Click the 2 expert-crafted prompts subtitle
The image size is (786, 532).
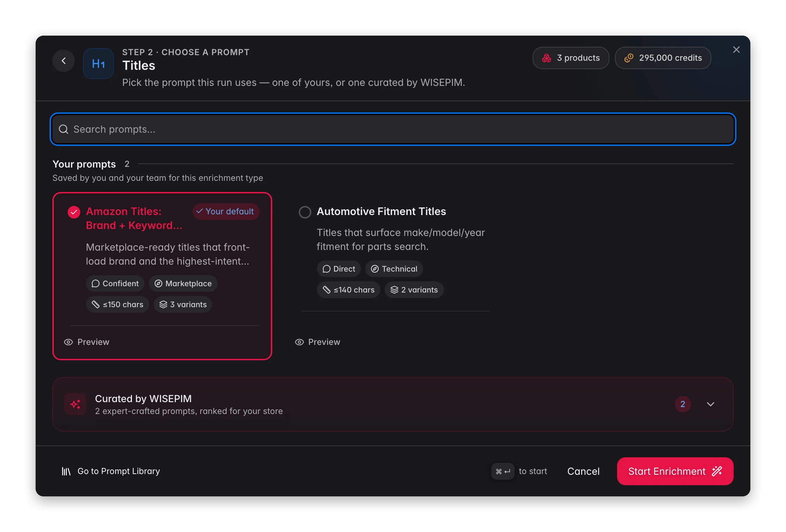pos(189,411)
